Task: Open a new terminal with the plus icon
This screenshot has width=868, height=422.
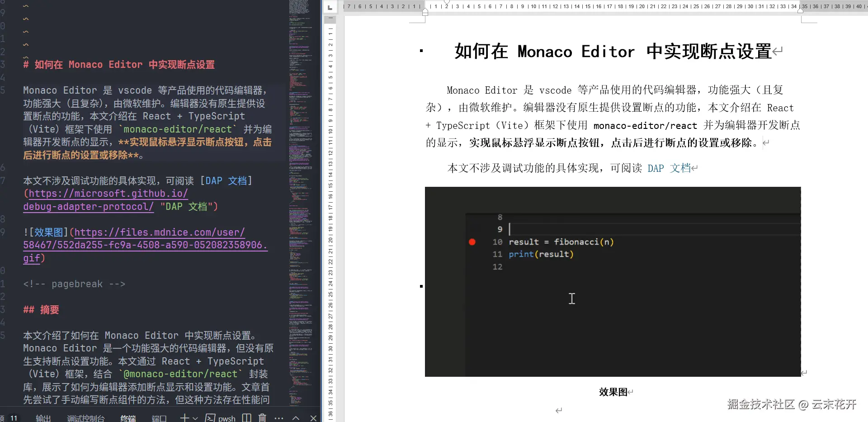Action: tap(184, 418)
